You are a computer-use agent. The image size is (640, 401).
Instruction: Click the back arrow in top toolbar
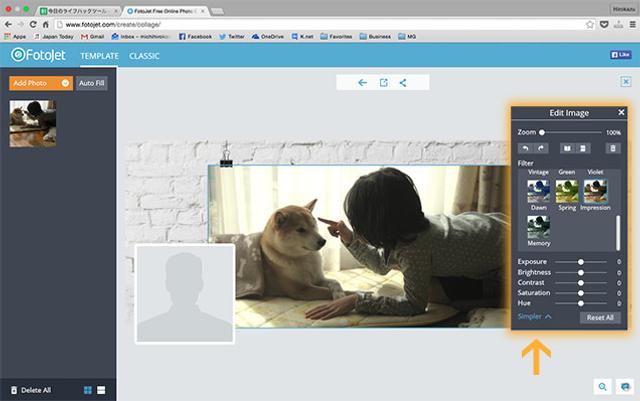(x=362, y=83)
